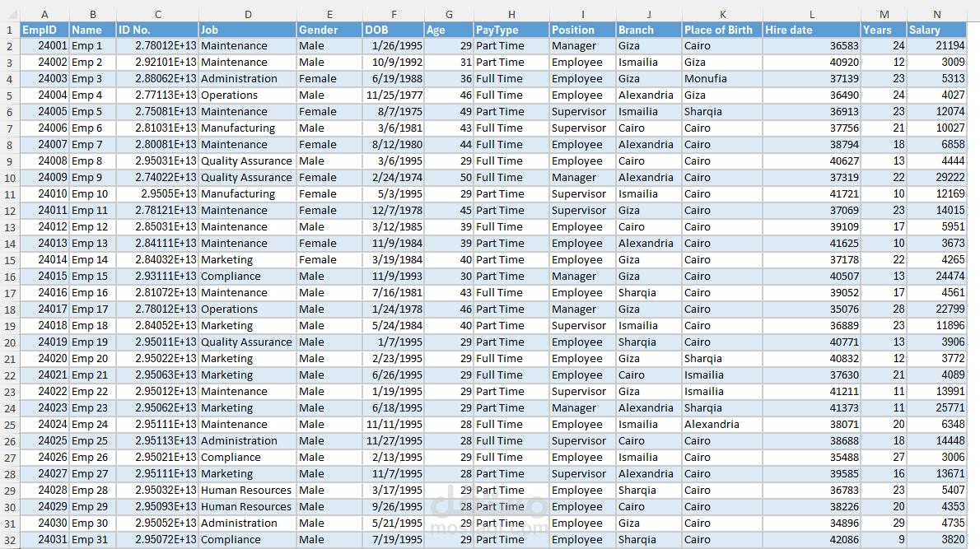Select DOB cell 2/24/1974
Image resolution: width=980 pixels, height=549 pixels.
click(394, 178)
